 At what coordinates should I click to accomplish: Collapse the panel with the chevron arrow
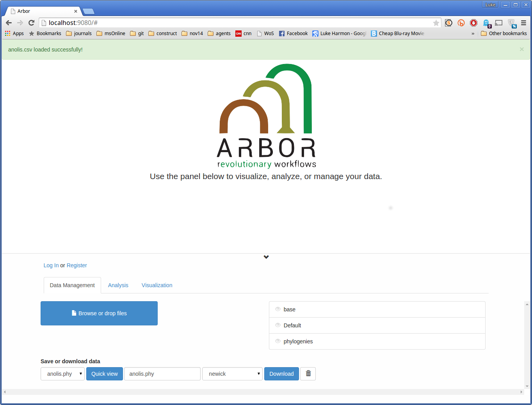coord(266,257)
